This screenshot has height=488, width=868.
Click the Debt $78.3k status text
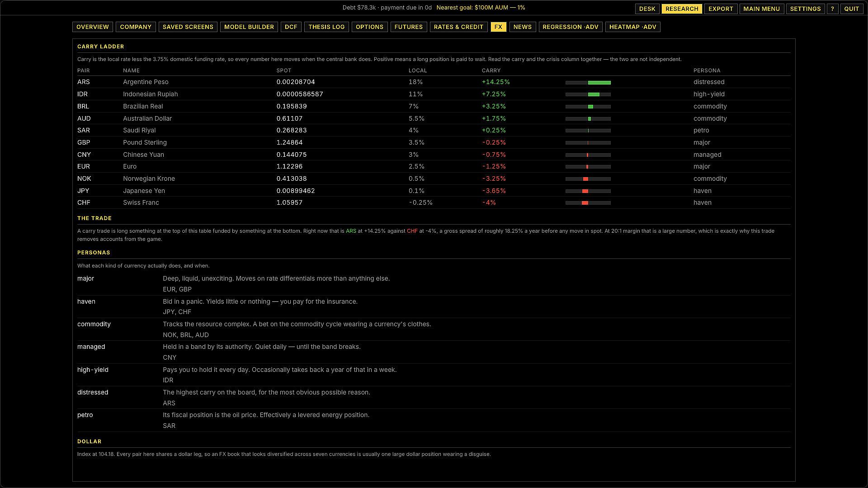click(x=387, y=8)
